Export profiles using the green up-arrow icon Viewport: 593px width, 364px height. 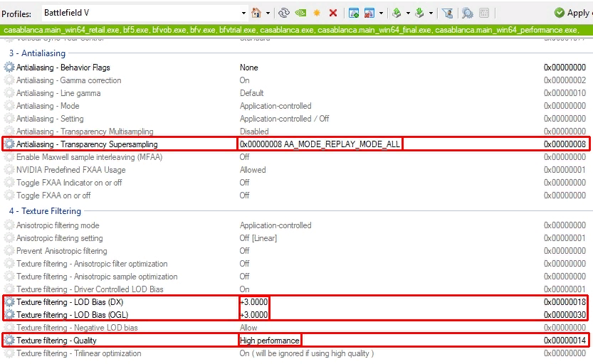click(397, 14)
